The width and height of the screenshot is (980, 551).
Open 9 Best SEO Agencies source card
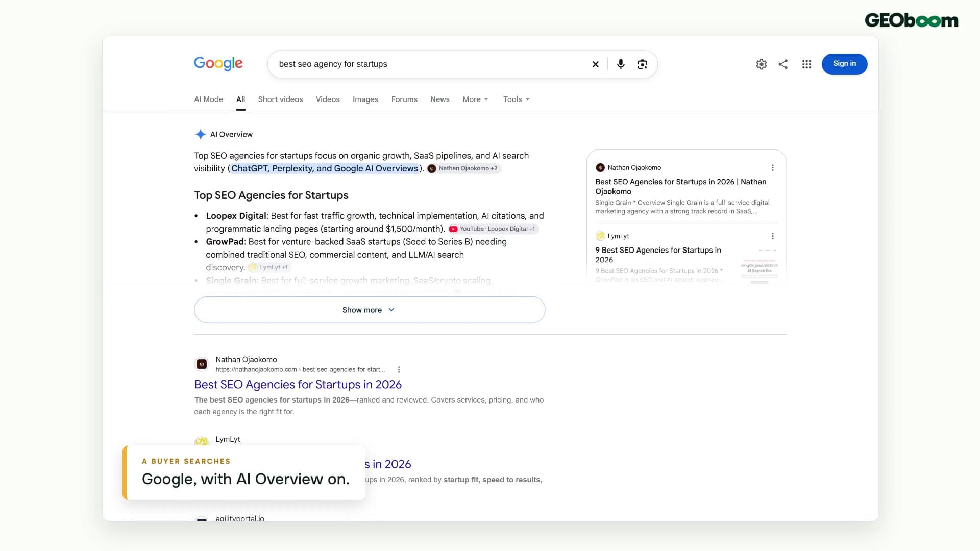pos(658,255)
